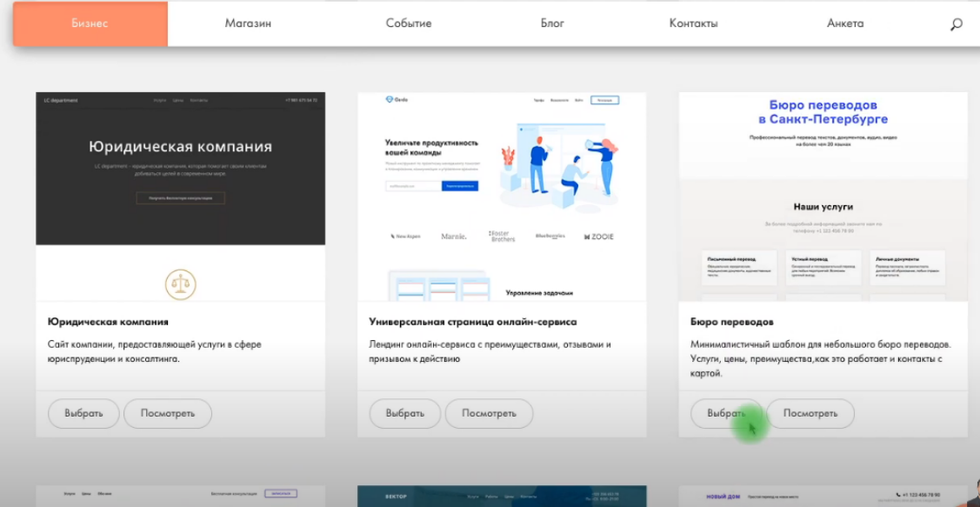980x507 pixels.
Task: Open the Бюро переводов в Санкт-Петербурге thumbnail
Action: [x=823, y=197]
